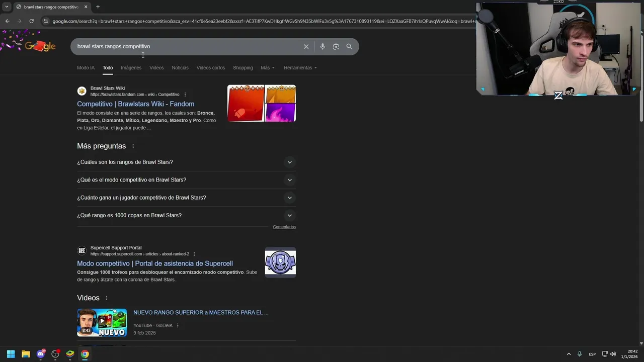
Task: Open the Herramientas dropdown
Action: 300,68
